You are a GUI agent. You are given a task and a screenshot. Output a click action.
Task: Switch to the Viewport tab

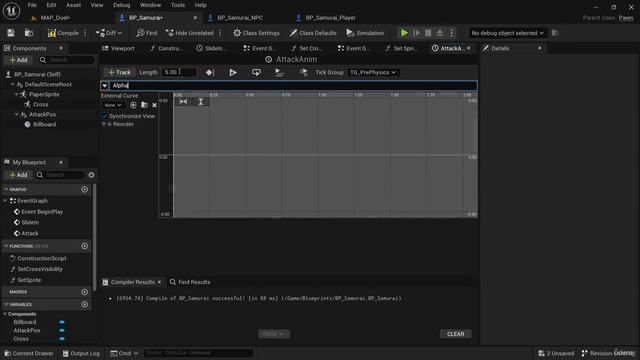coord(118,48)
